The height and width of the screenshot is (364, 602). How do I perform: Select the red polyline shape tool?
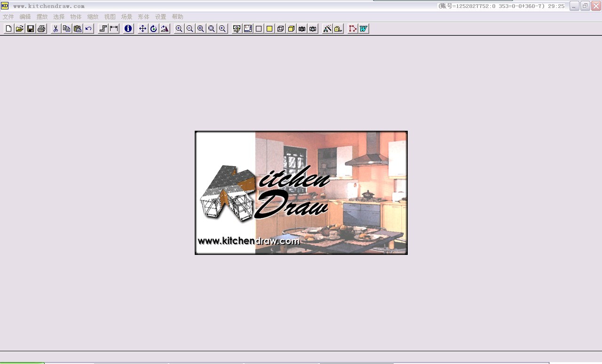[353, 29]
